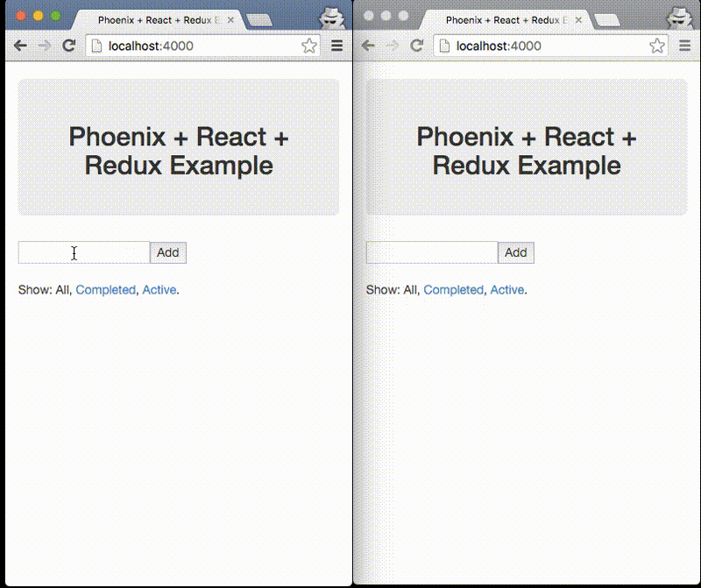Screen dimensions: 701x588
Task: Click the heading text in right window
Action: pos(527,151)
